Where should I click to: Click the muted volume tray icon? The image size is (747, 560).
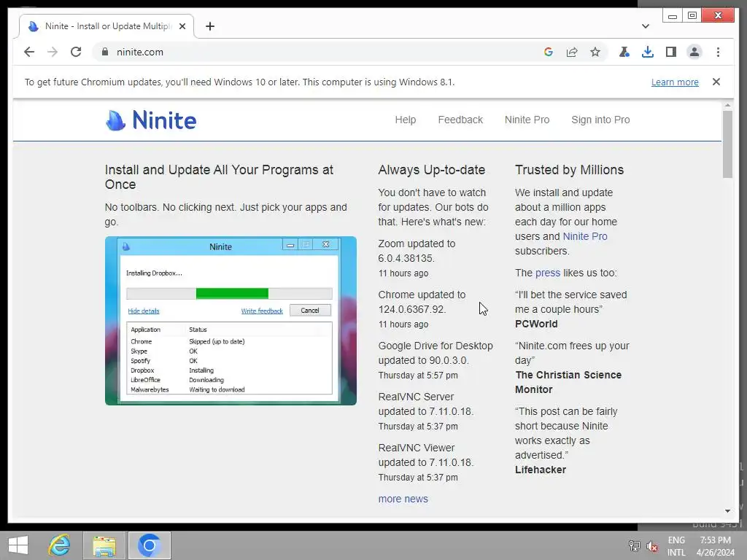(652, 546)
